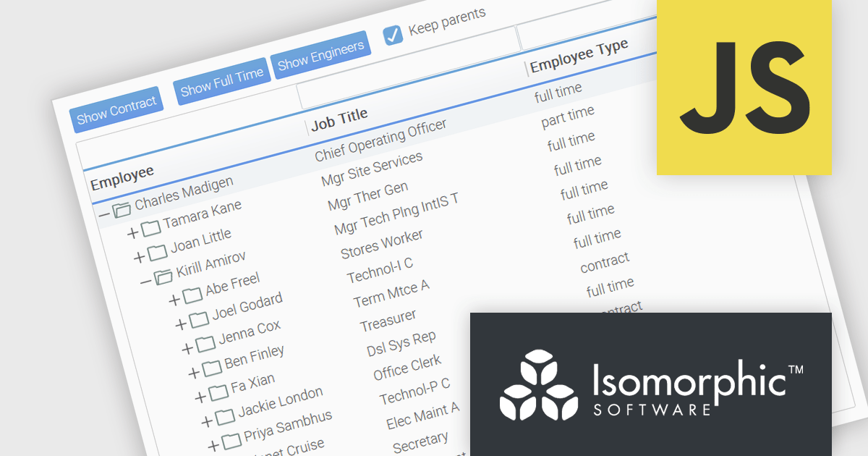The width and height of the screenshot is (868, 456).
Task: Click the folder icon beside Jenna Cox
Action: point(205,343)
